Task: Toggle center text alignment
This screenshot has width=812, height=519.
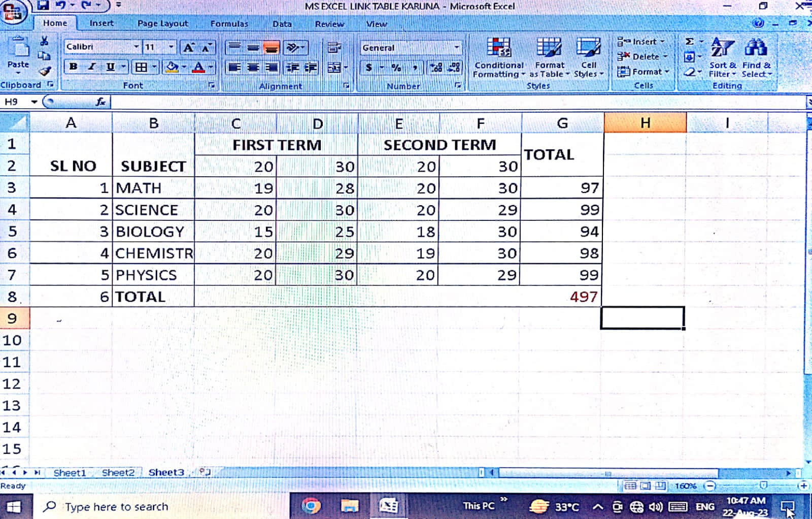Action: click(253, 68)
